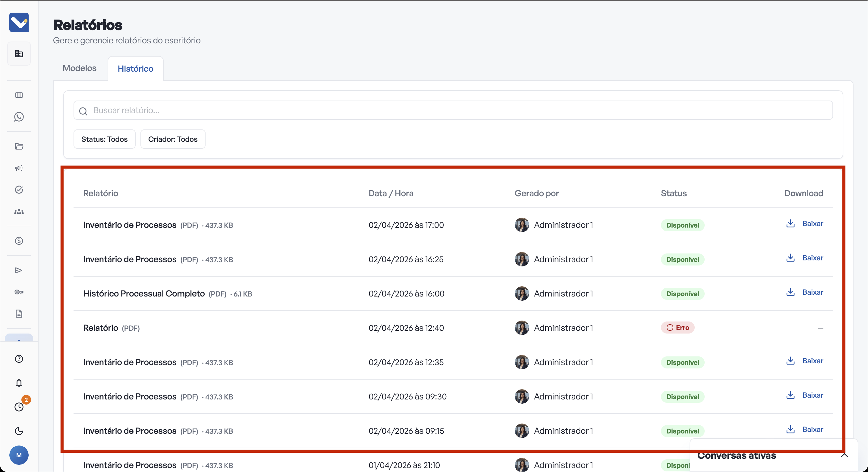
Task: Select the Histórico tab
Action: pyautogui.click(x=135, y=69)
